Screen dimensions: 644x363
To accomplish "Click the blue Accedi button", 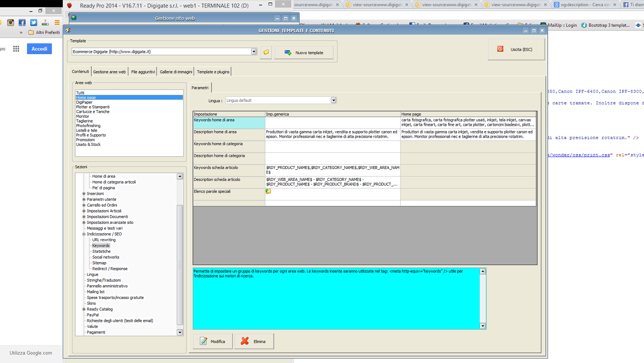I will (39, 49).
